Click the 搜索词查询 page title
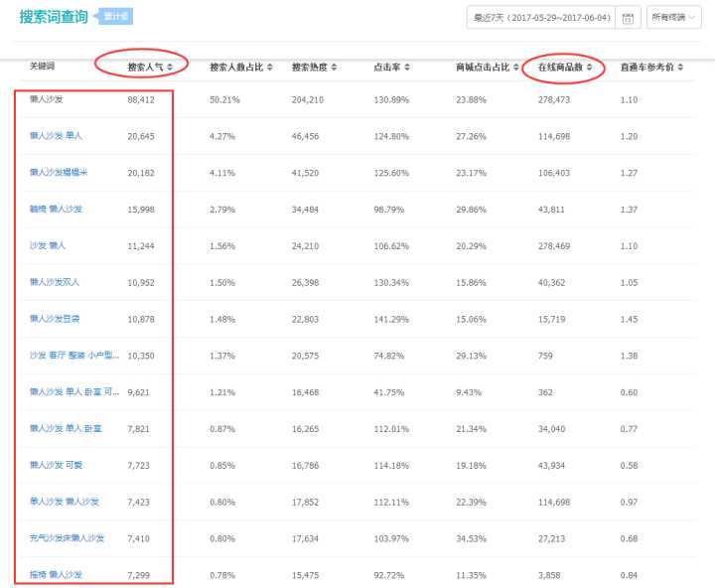 (x=54, y=17)
